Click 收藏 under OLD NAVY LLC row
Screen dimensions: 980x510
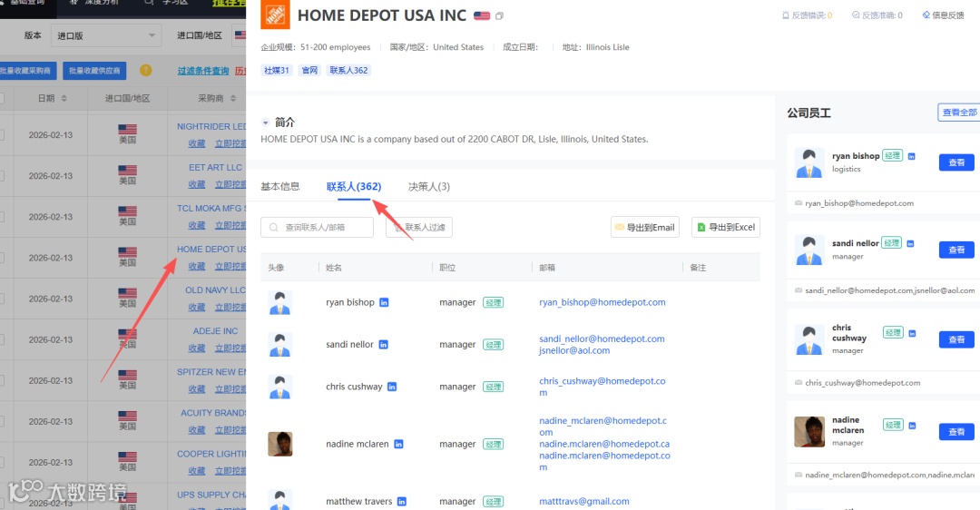point(197,307)
